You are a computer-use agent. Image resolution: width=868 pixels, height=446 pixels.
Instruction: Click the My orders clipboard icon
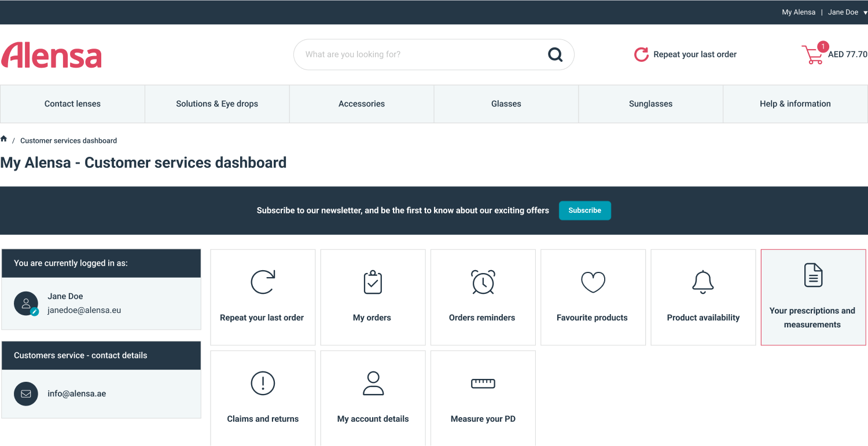click(x=373, y=282)
